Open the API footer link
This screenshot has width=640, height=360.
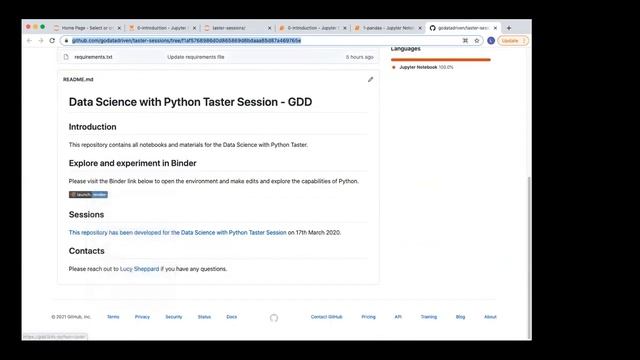(x=398, y=317)
